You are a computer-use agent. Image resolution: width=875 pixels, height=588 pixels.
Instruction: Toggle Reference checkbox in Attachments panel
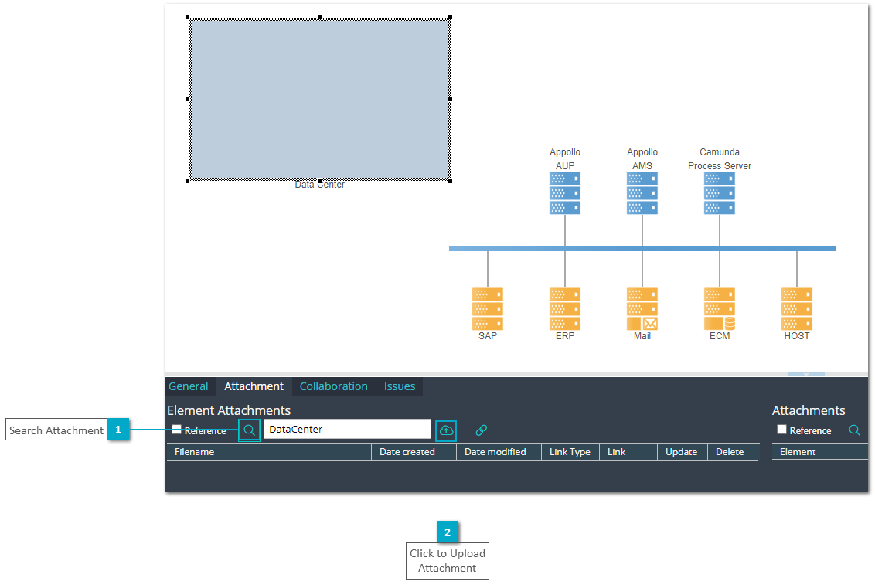tap(781, 429)
